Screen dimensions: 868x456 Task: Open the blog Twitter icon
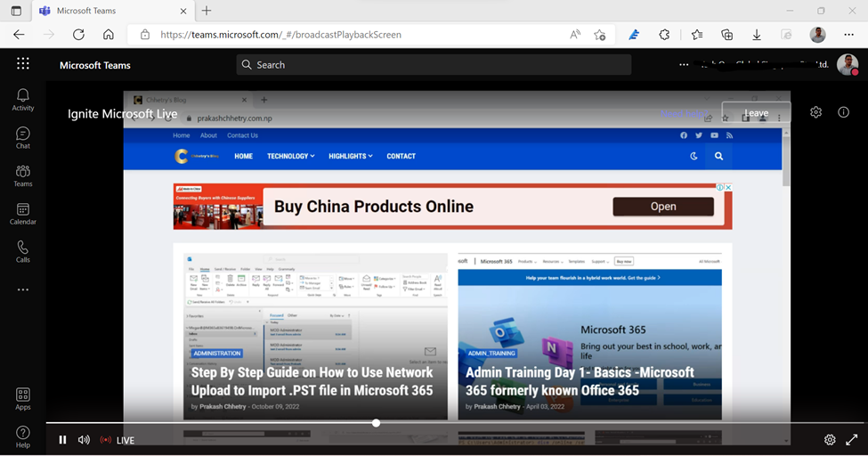tap(699, 135)
